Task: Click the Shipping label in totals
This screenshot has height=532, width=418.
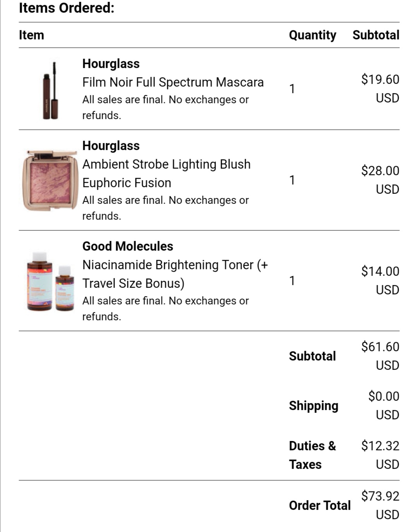Action: pos(314,406)
